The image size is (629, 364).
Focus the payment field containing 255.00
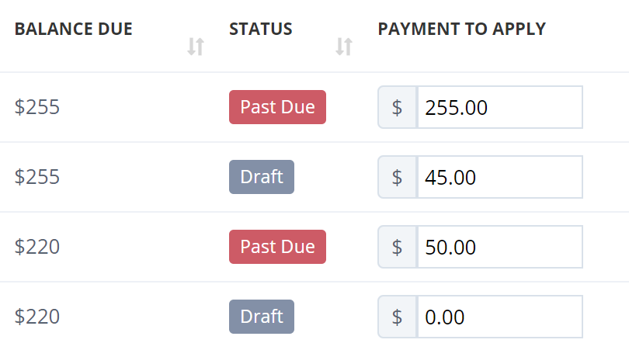coord(500,107)
